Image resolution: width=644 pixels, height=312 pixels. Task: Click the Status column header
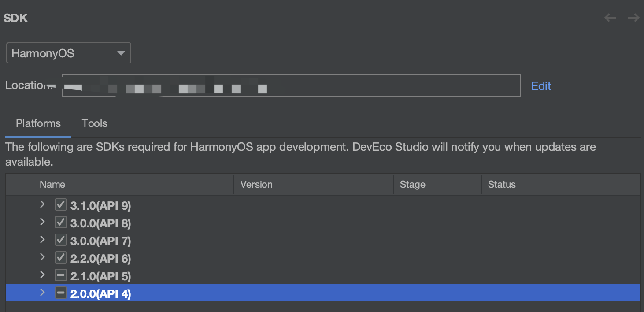tap(561, 184)
